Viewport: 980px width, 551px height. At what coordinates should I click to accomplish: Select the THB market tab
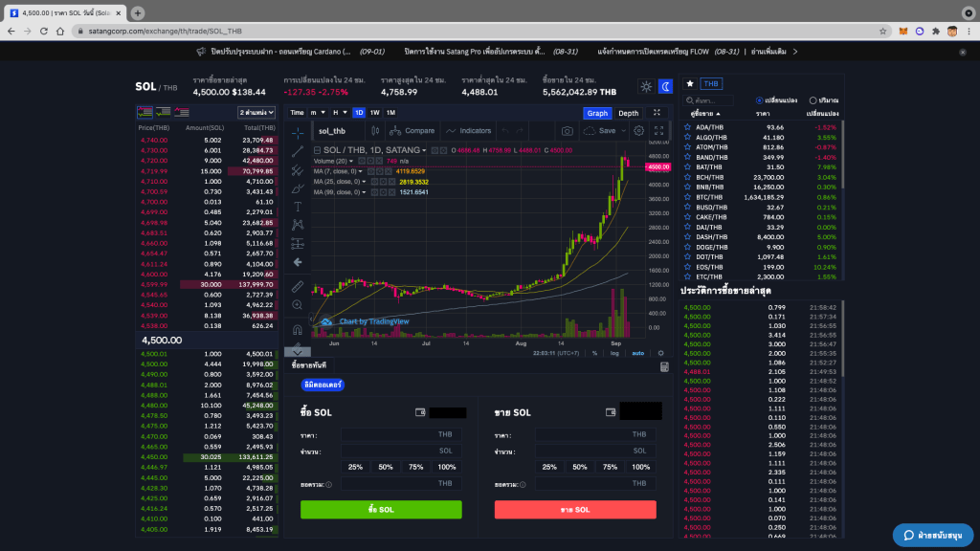tap(712, 84)
